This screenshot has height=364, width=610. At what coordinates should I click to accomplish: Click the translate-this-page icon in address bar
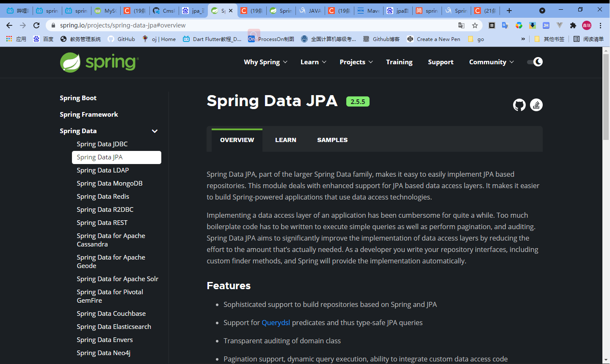461,25
